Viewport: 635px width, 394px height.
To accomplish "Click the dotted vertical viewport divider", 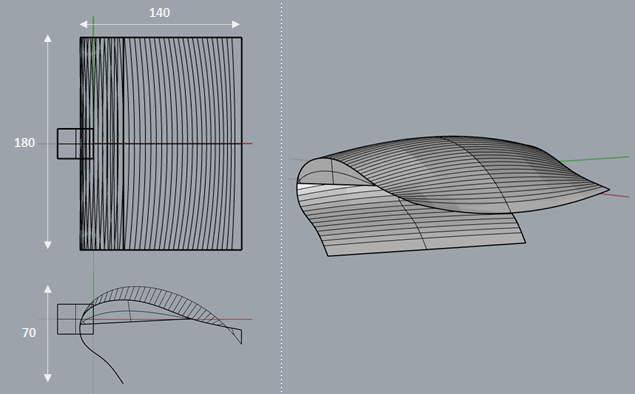I will 281,197.
